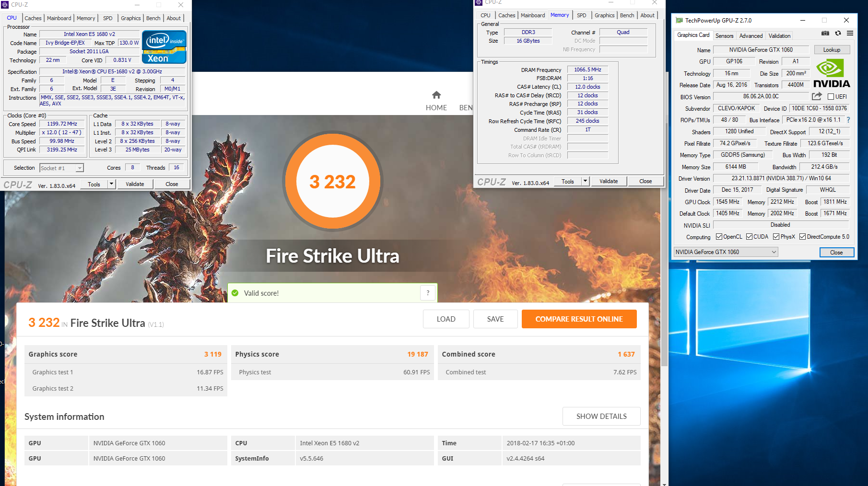Viewport: 868px width, 486px height.
Task: Take a GPU-Z screenshot with camera icon
Action: (x=825, y=33)
